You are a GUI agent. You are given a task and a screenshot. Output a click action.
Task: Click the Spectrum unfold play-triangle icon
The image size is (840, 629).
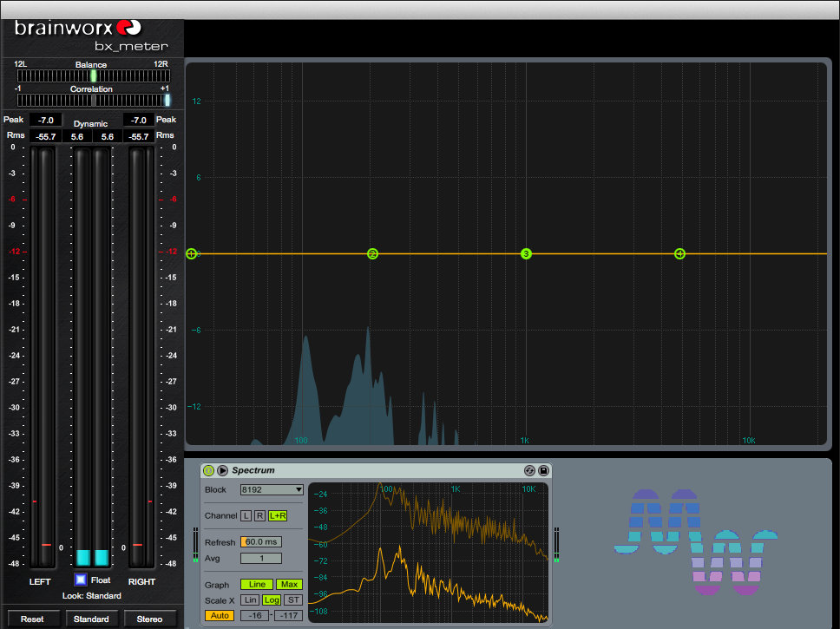tap(222, 470)
